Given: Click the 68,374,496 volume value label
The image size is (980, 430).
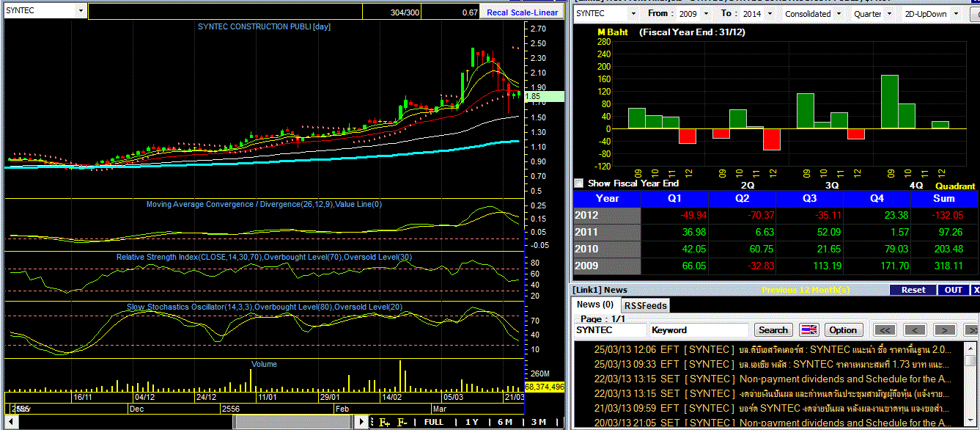Looking at the screenshot, I should point(544,387).
